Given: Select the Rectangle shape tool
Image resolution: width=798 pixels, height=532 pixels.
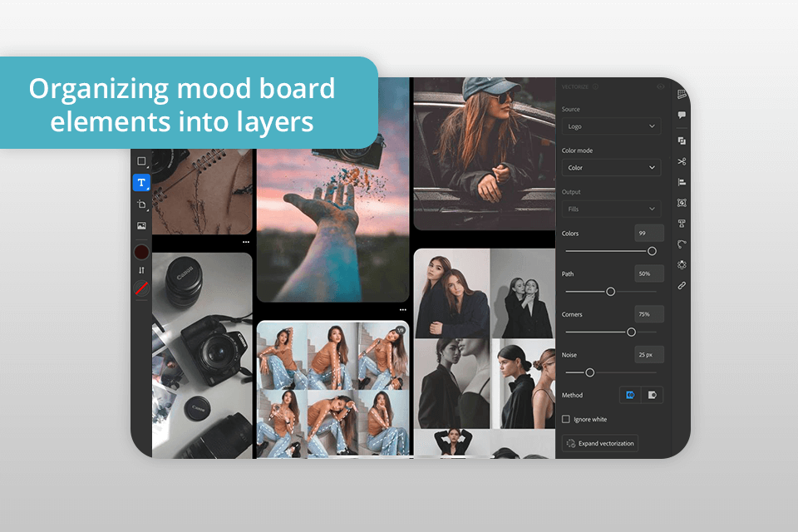Looking at the screenshot, I should [x=141, y=161].
